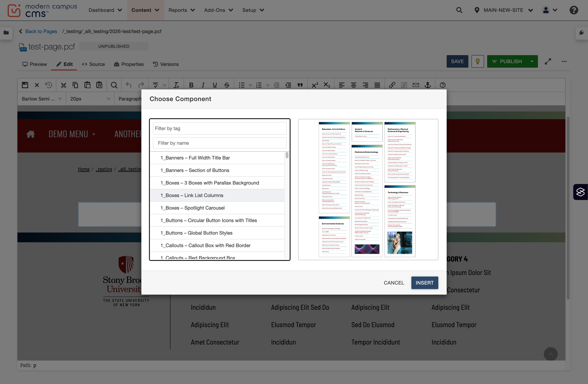Screen dimensions: 588x384
Task: Click the mailto envelope icon
Action: (x=416, y=85)
